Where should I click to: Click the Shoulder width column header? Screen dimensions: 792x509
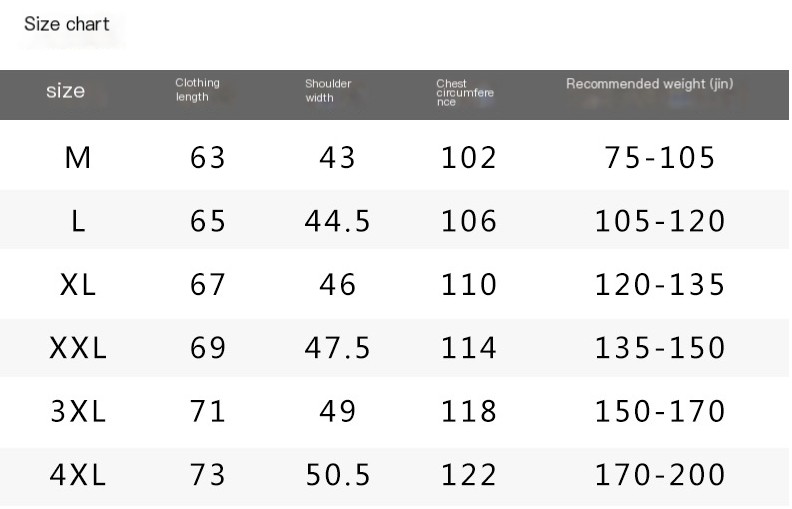328,91
